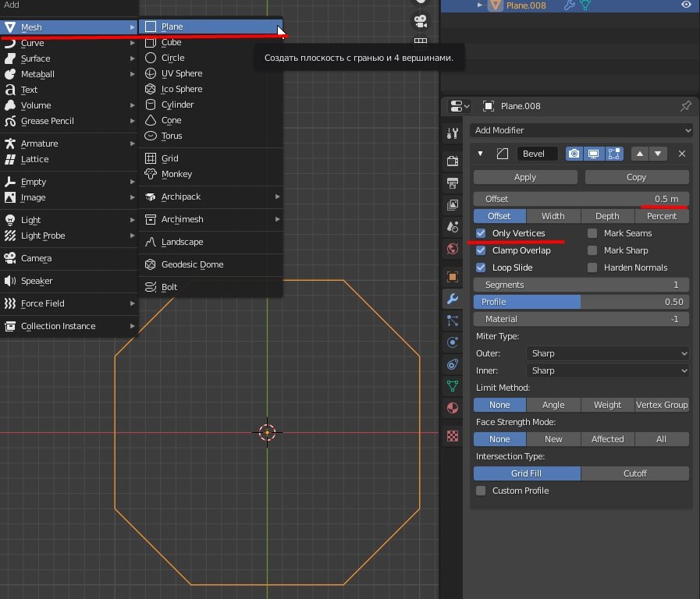Select the Light entry in Add menu
This screenshot has height=599, width=700.
31,220
